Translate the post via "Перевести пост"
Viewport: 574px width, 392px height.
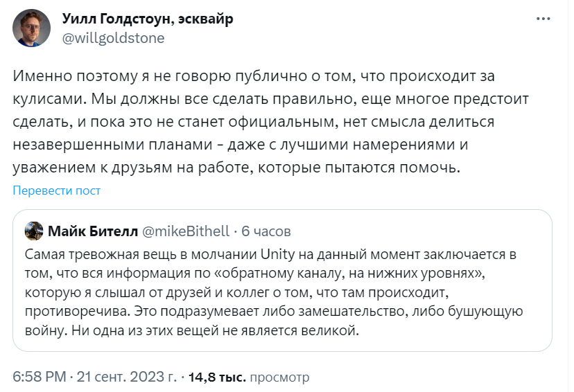coord(56,190)
